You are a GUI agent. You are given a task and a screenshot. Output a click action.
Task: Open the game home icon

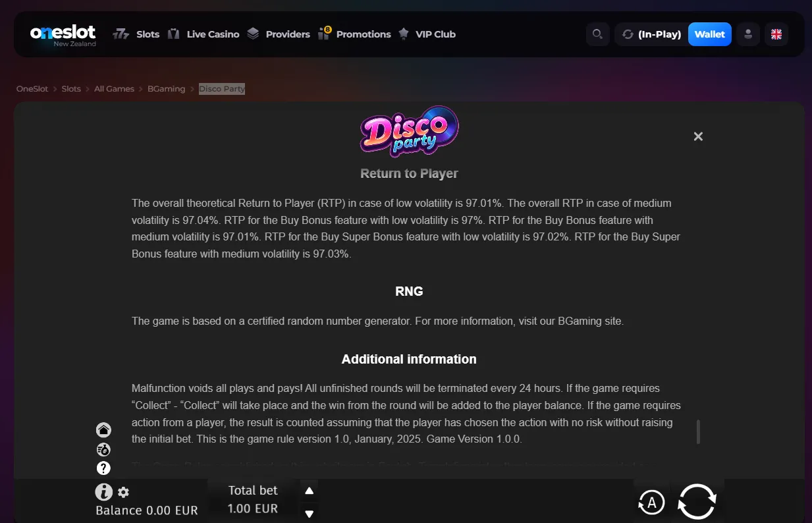pos(103,430)
